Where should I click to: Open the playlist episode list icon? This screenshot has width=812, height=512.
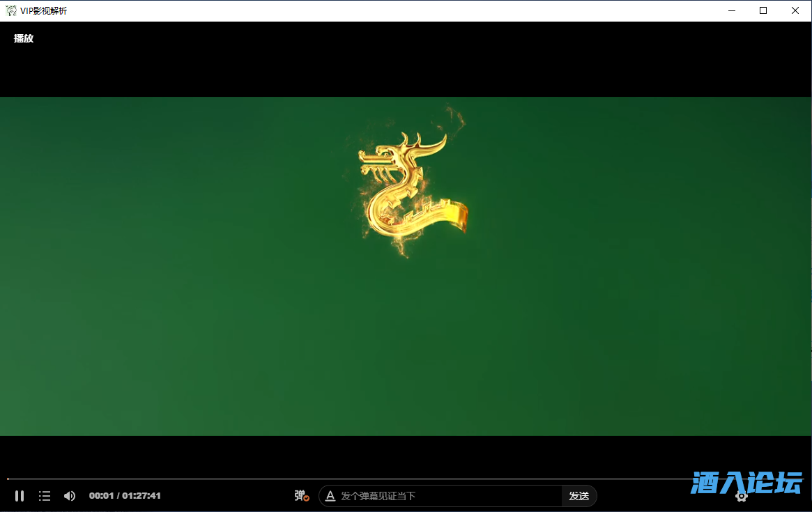pyautogui.click(x=45, y=496)
